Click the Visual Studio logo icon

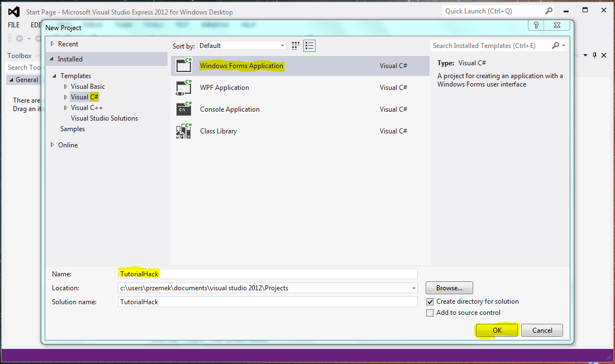(14, 12)
